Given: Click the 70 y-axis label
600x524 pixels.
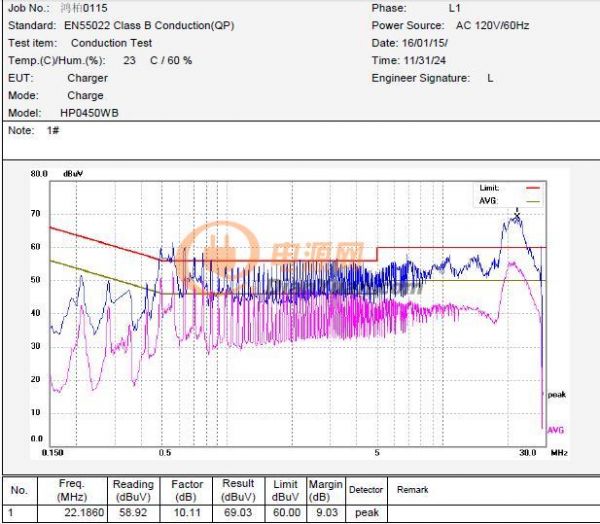Looking at the screenshot, I should click(36, 214).
